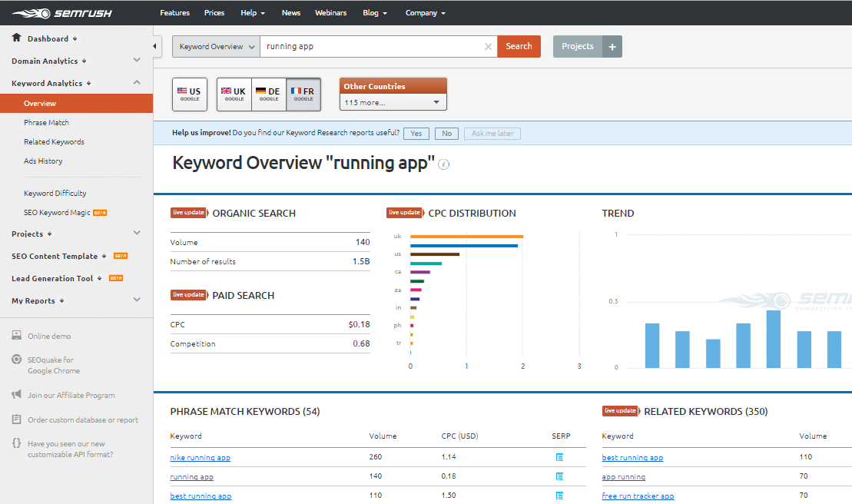Open the SERP snapshot for nike running app
This screenshot has height=504, width=852.
pyautogui.click(x=559, y=457)
